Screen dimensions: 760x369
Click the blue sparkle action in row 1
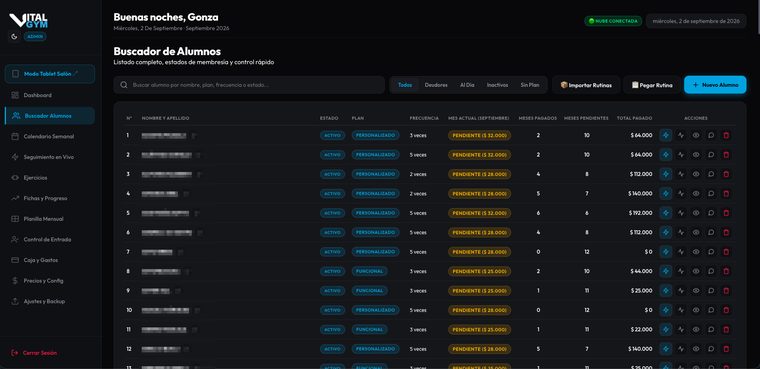[666, 135]
